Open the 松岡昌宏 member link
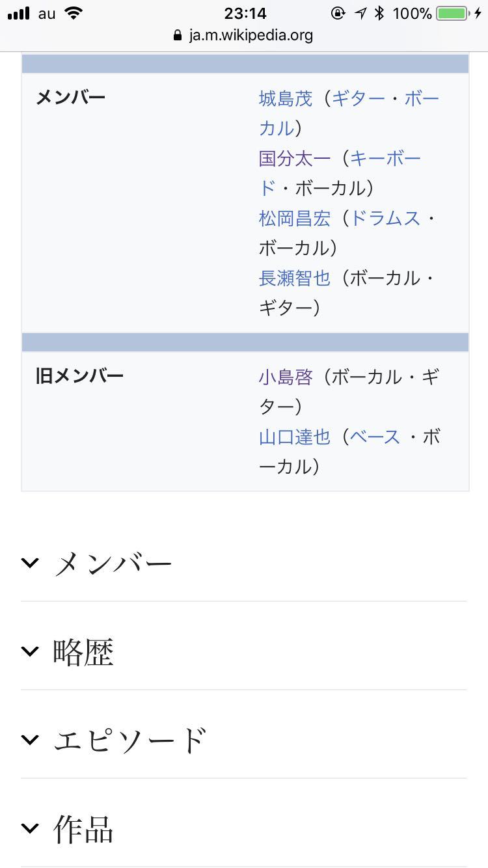 (x=294, y=219)
